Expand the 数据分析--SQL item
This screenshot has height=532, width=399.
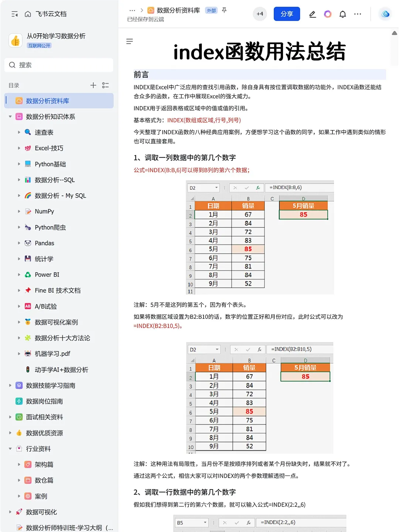pos(19,180)
